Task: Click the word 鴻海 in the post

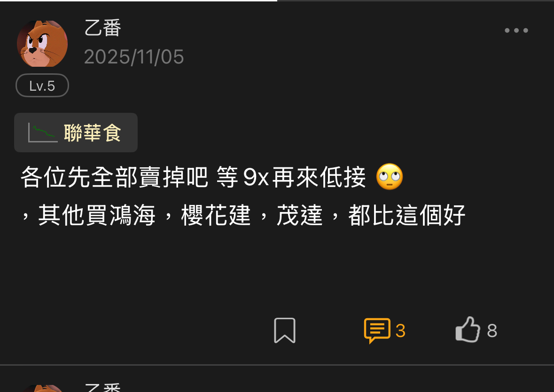Action: click(x=132, y=215)
